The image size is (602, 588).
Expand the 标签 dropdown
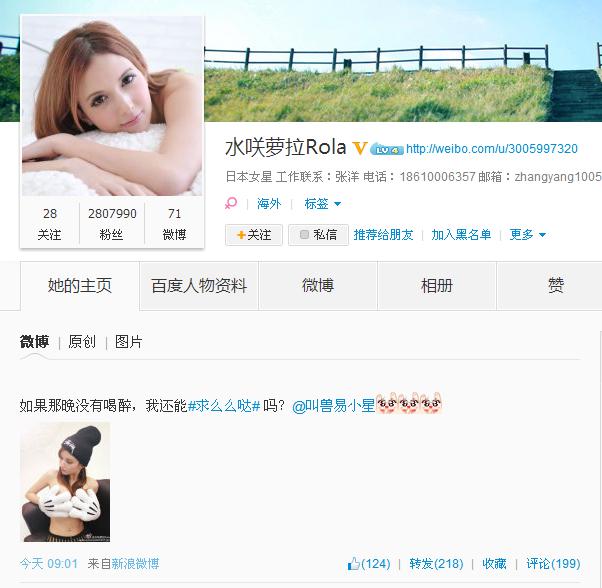click(x=322, y=203)
